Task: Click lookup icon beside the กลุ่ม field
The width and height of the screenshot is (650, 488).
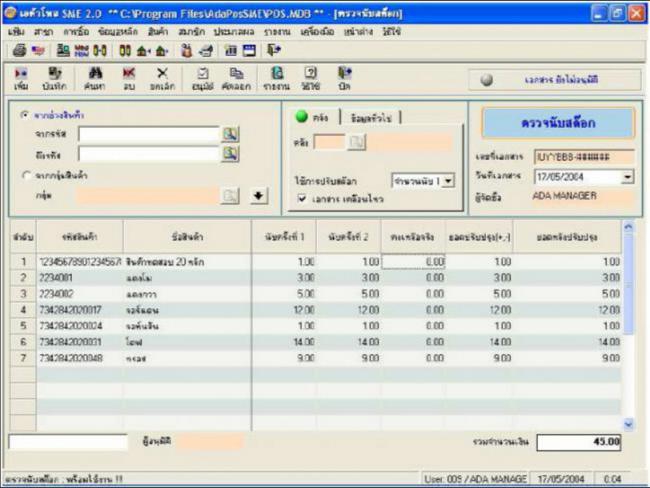Action: coord(230,196)
